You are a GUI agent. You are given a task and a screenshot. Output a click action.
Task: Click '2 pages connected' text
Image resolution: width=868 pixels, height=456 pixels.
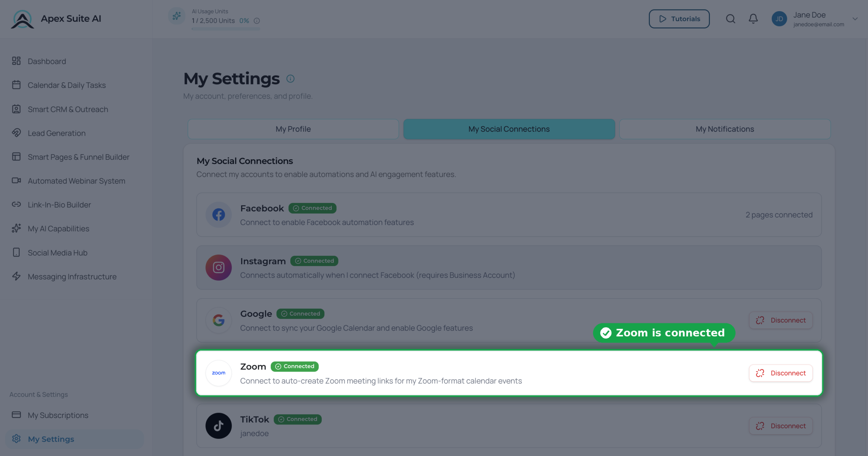pos(779,214)
